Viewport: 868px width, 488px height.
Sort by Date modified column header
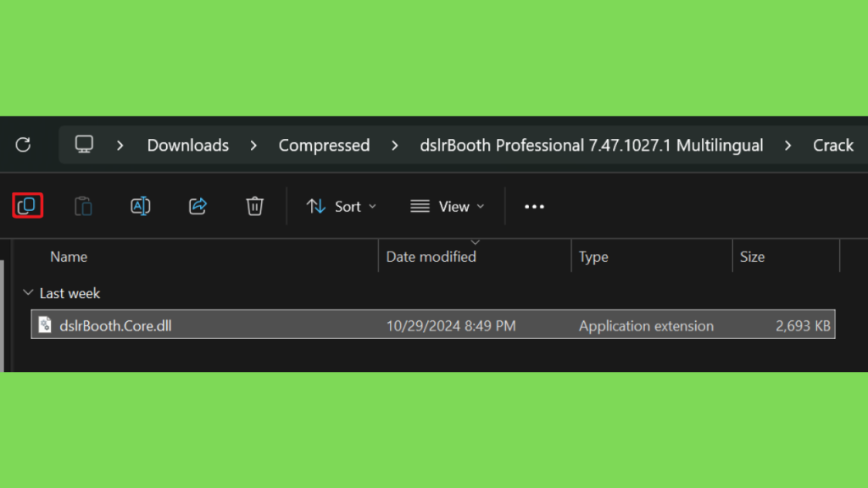point(431,257)
